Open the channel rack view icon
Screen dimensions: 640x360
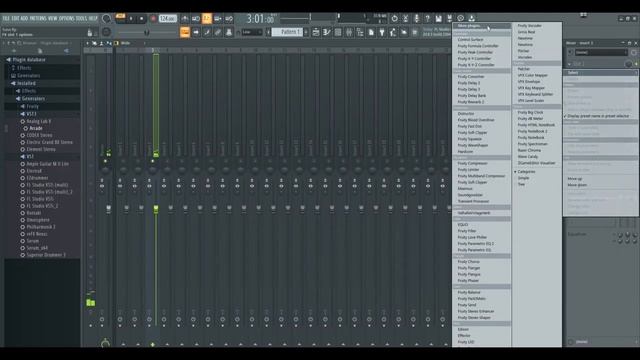tap(338, 32)
